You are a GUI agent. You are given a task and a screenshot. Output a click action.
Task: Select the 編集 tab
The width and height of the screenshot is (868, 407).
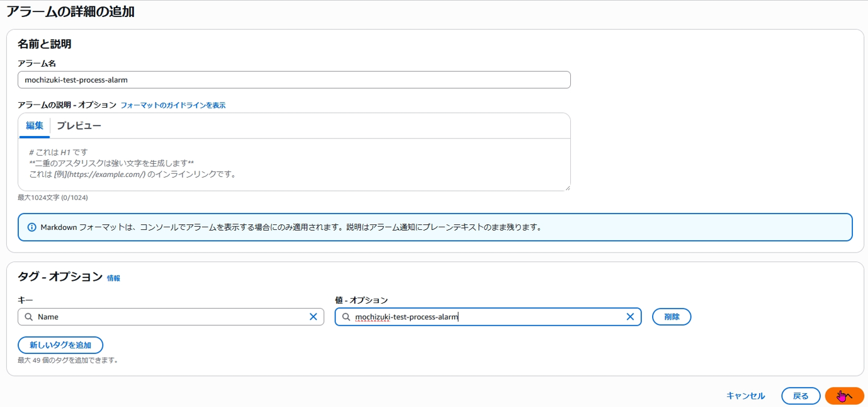point(35,125)
